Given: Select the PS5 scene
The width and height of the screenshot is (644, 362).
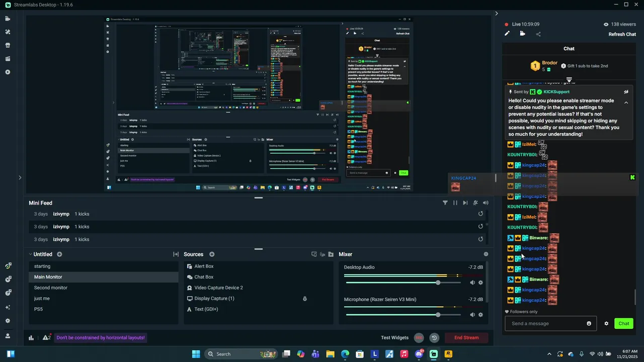Looking at the screenshot, I should 104,309.
